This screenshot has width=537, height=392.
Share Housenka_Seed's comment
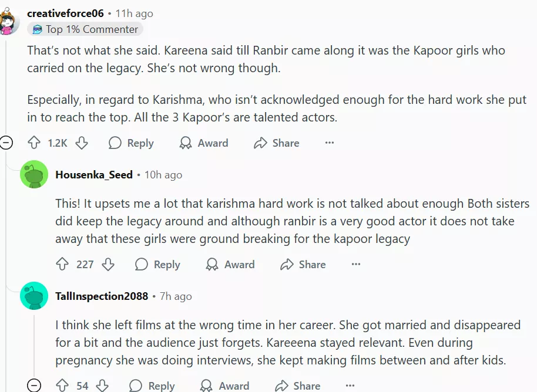[303, 265]
